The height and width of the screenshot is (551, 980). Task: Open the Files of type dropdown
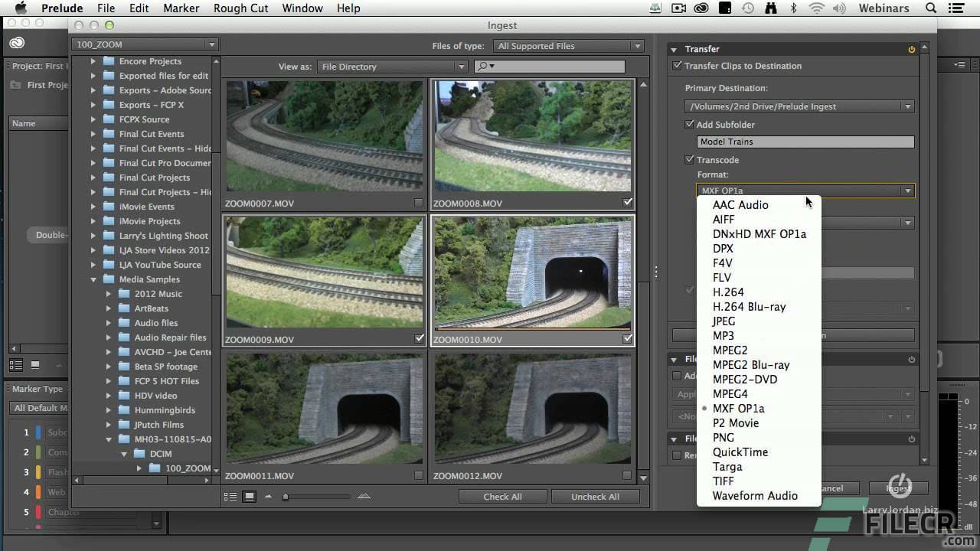tap(636, 45)
